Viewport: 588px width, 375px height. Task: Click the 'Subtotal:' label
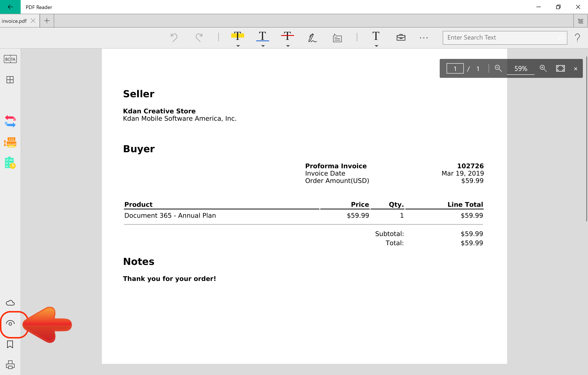pos(389,234)
